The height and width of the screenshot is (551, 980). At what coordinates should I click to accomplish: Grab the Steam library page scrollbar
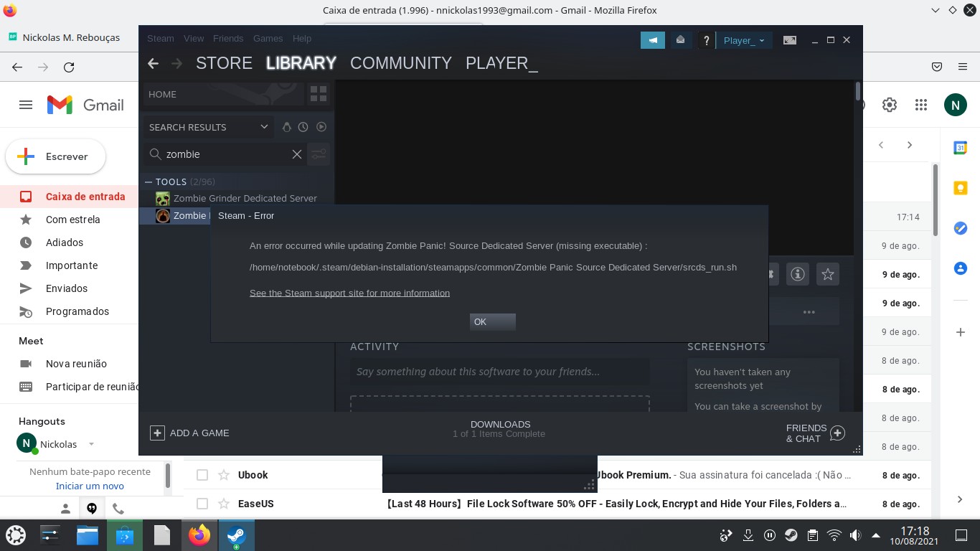[x=858, y=92]
